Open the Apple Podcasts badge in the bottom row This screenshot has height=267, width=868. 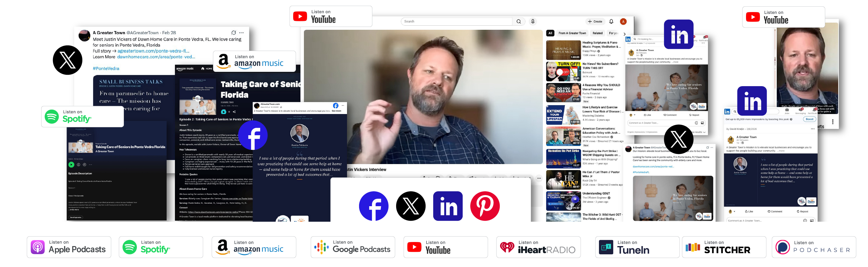coord(69,247)
